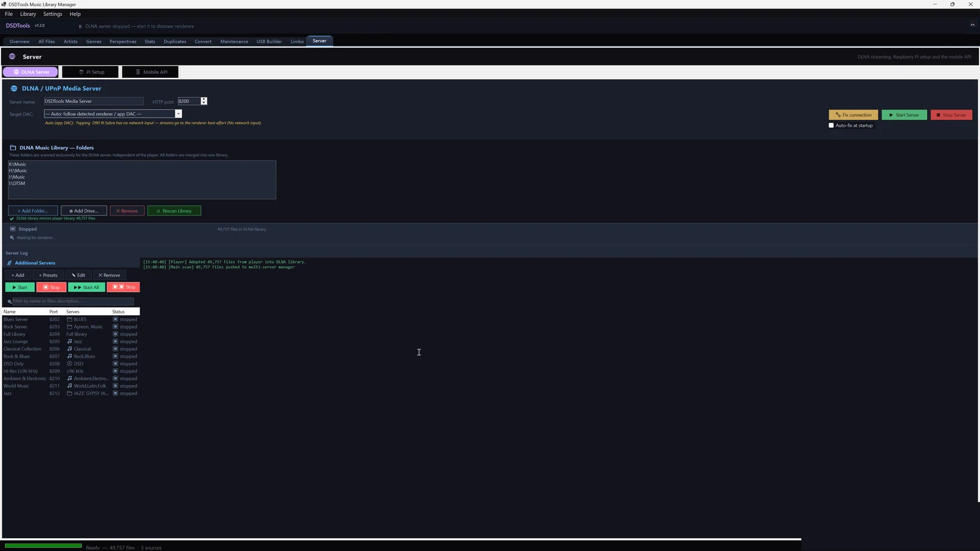Screen dimensions: 980x551
Task: Select the DLNA Server sub-tab
Action: tap(31, 72)
